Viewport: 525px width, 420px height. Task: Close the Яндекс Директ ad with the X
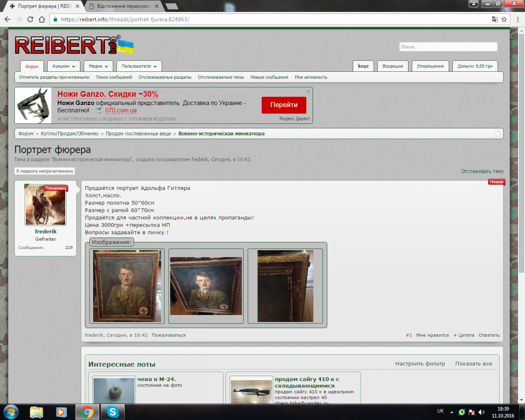[308, 91]
